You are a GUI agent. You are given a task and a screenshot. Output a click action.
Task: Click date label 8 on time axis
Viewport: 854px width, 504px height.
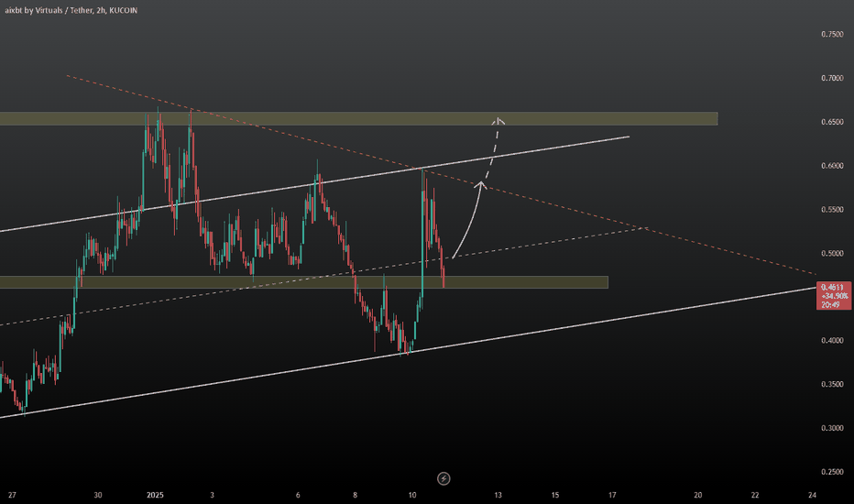[x=356, y=495]
